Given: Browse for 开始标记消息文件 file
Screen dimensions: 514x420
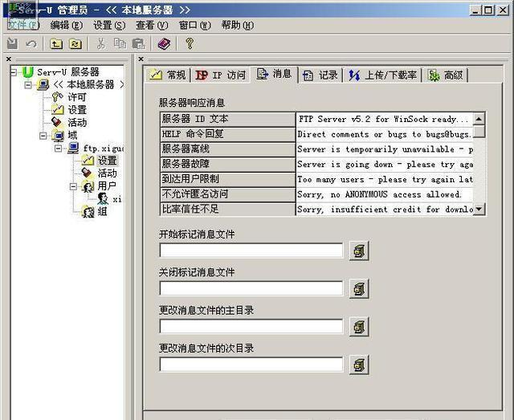Looking at the screenshot, I should pos(359,251).
